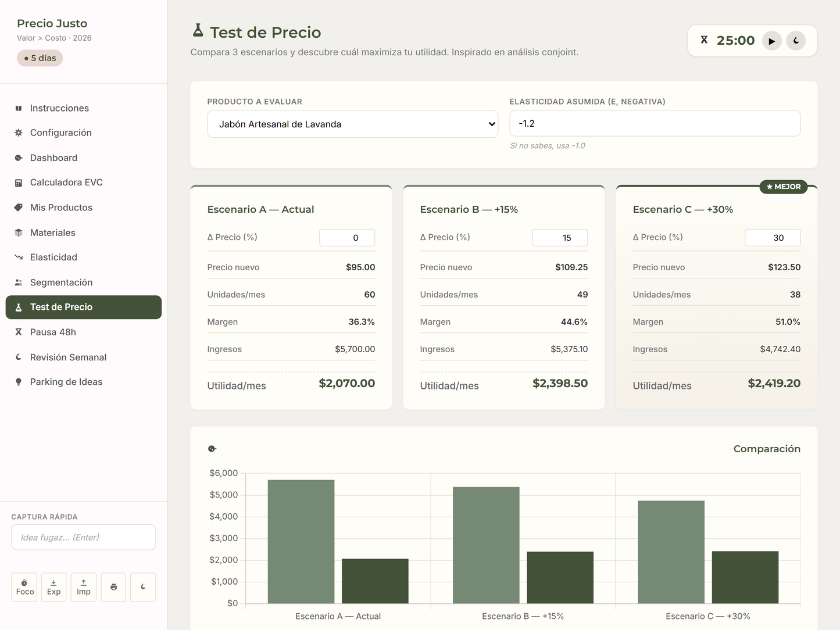Click Escenario B unidades/mes value 49

pos(582,295)
